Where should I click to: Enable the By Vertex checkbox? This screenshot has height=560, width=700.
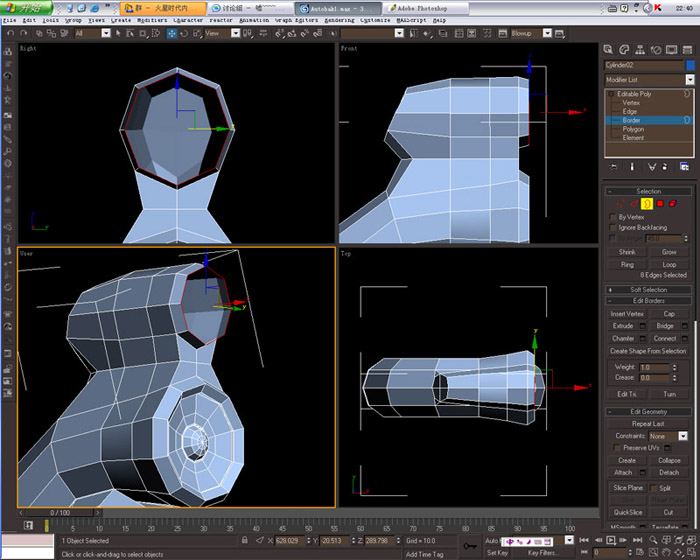click(x=612, y=217)
